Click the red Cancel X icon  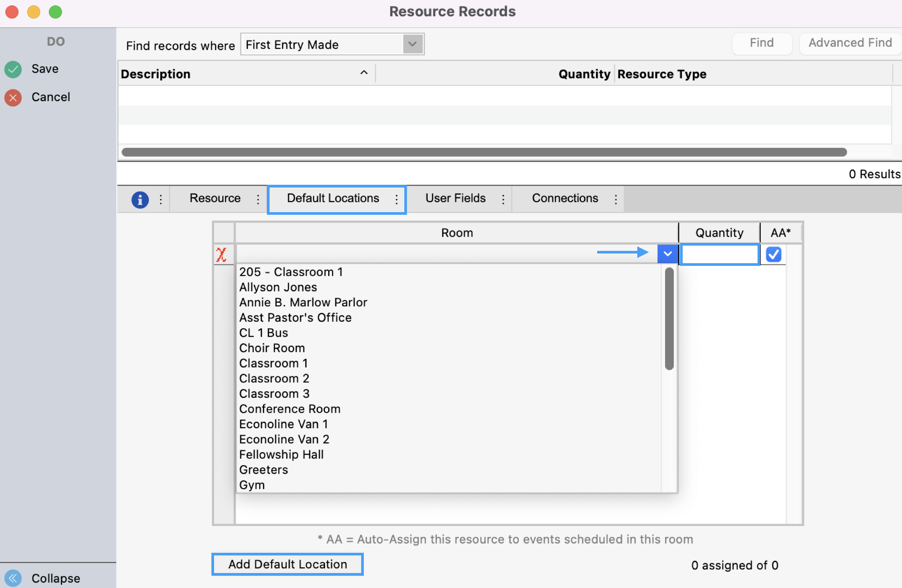[13, 97]
